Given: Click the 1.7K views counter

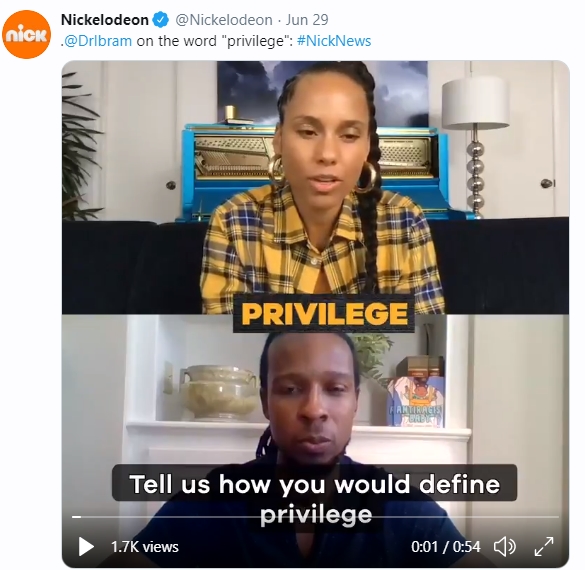Looking at the screenshot, I should click(x=145, y=547).
